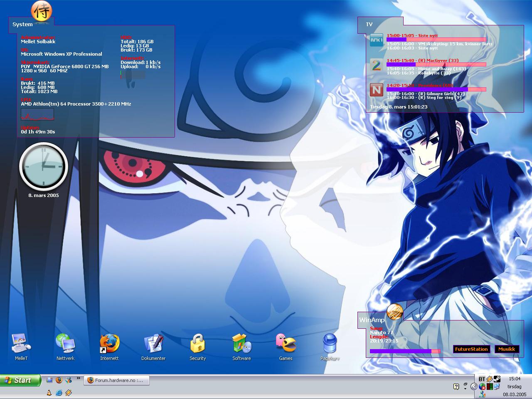This screenshot has width=532, height=399.
Task: Click the taskbar clock showing 15:04
Action: click(x=515, y=379)
